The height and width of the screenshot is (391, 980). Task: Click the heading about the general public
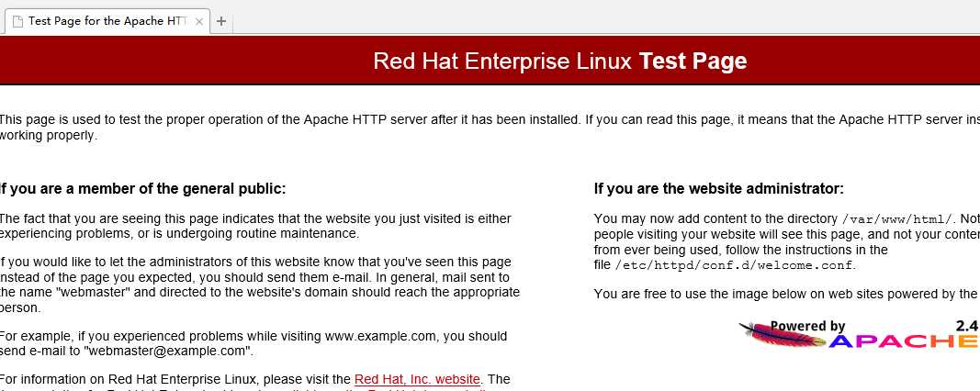coord(141,189)
